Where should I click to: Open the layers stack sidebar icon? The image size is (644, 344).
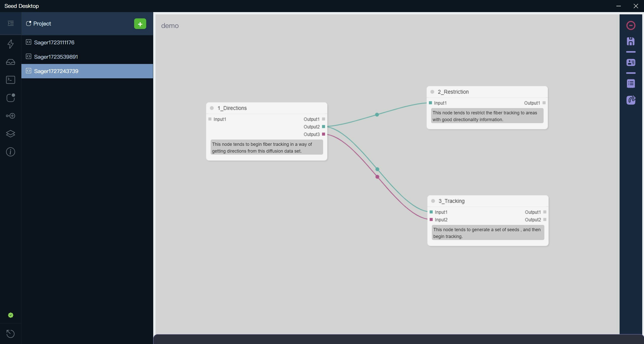pyautogui.click(x=10, y=134)
